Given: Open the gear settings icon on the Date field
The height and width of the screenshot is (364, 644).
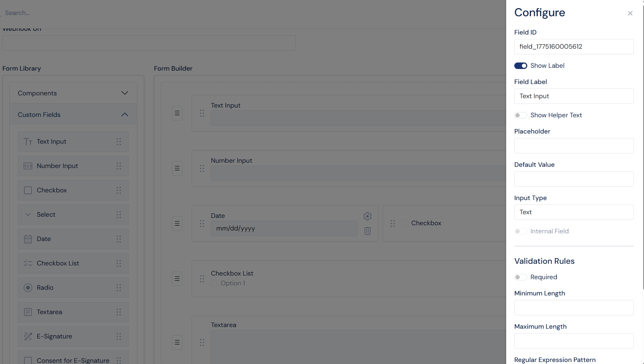Looking at the screenshot, I should click(367, 216).
